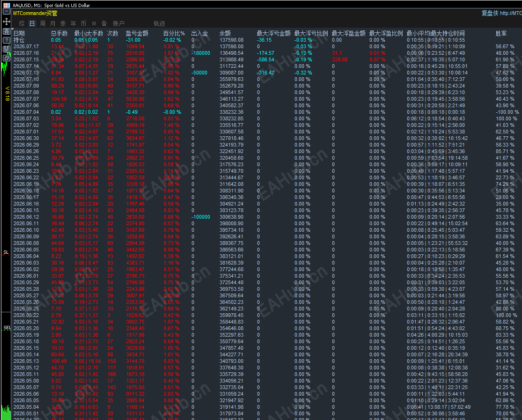522x420 pixels.
Task: Sort by the 盈亏金额 column header
Action: point(137,33)
